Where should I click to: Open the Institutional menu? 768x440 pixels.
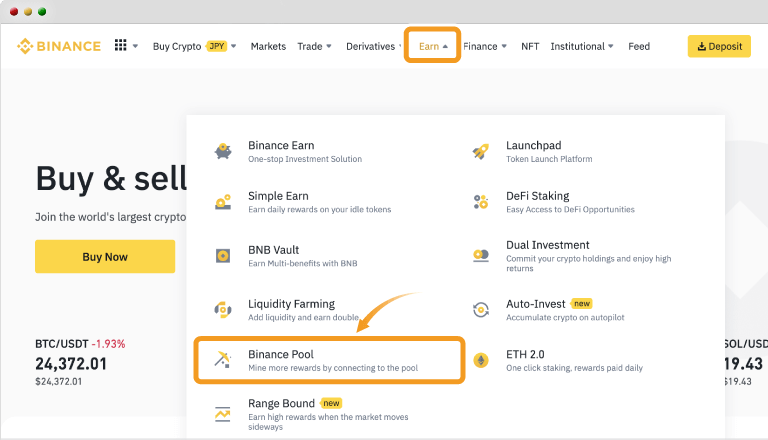pos(577,47)
